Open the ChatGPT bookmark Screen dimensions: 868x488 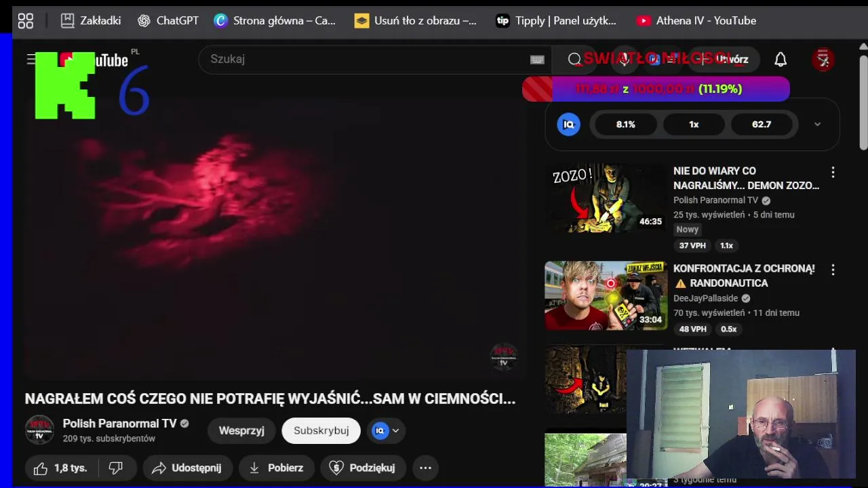167,21
